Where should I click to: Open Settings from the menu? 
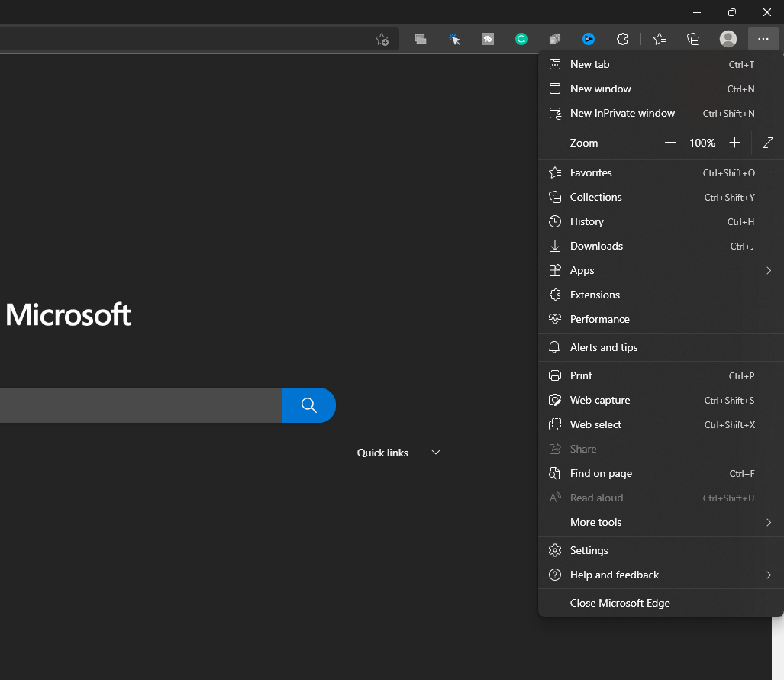click(x=661, y=550)
